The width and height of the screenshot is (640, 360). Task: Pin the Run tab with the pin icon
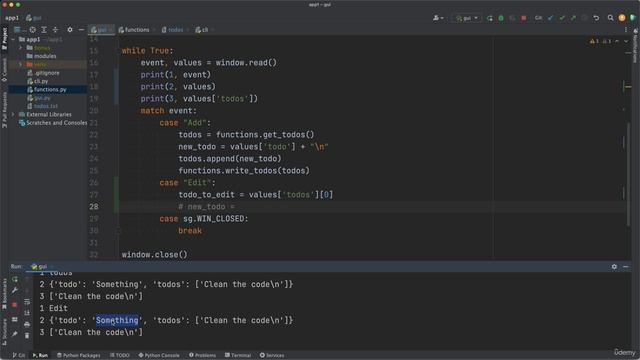click(x=15, y=334)
